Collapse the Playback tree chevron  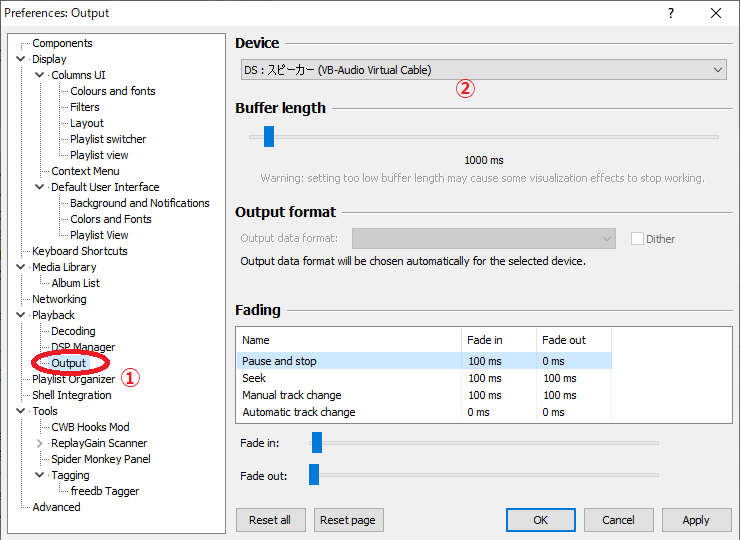tap(20, 315)
